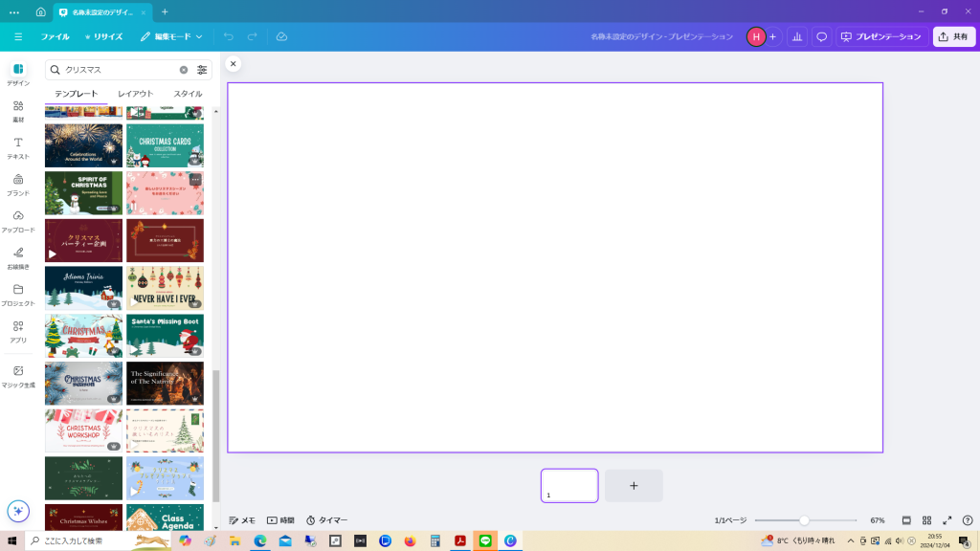The width and height of the screenshot is (980, 551).
Task: Open the マジック生成 (Magic Media) panel
Action: (x=18, y=376)
